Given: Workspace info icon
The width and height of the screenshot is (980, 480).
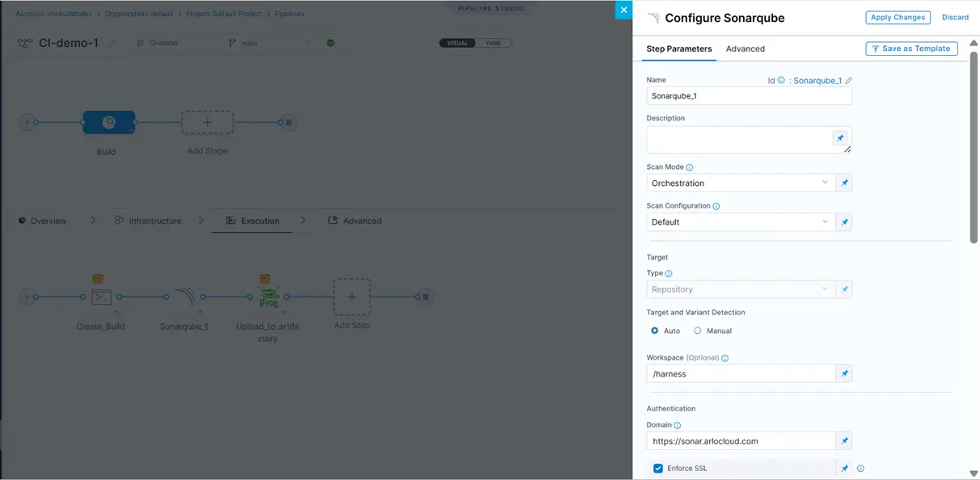Looking at the screenshot, I should tap(724, 358).
